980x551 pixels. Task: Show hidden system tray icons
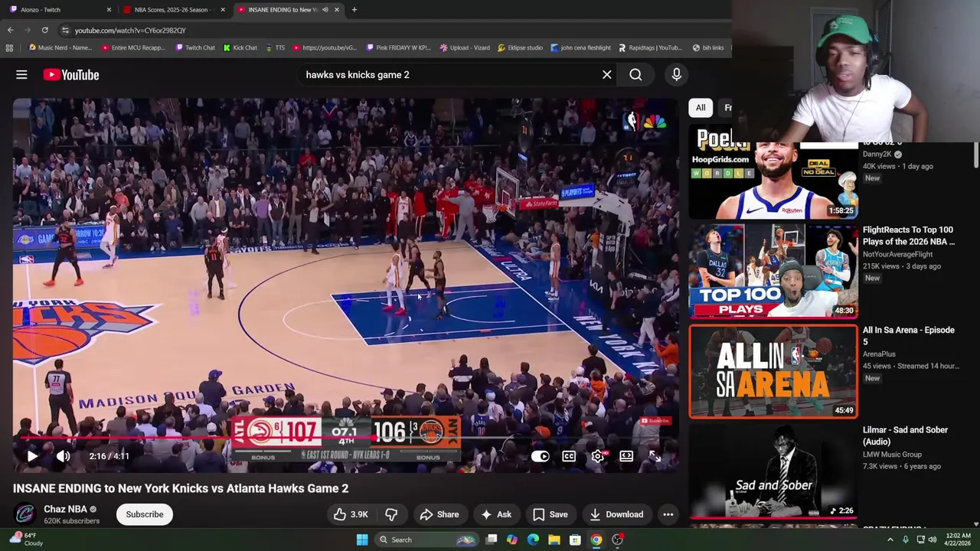[890, 540]
